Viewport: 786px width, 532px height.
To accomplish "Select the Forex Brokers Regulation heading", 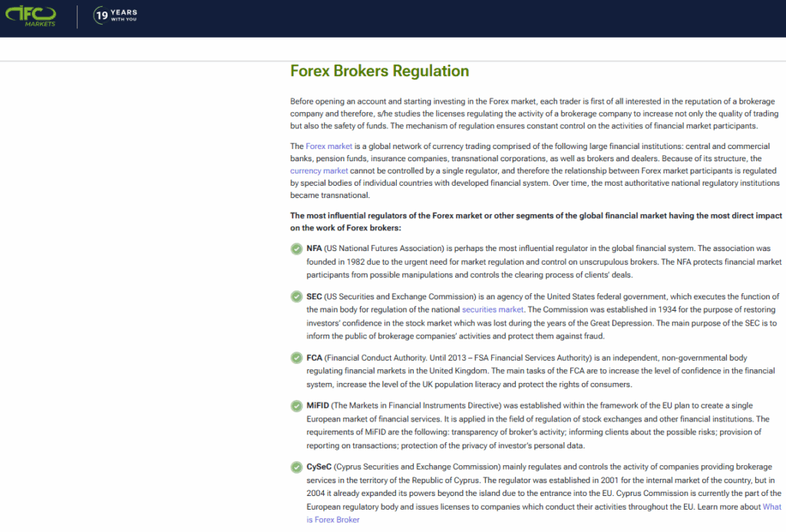I will click(x=379, y=71).
